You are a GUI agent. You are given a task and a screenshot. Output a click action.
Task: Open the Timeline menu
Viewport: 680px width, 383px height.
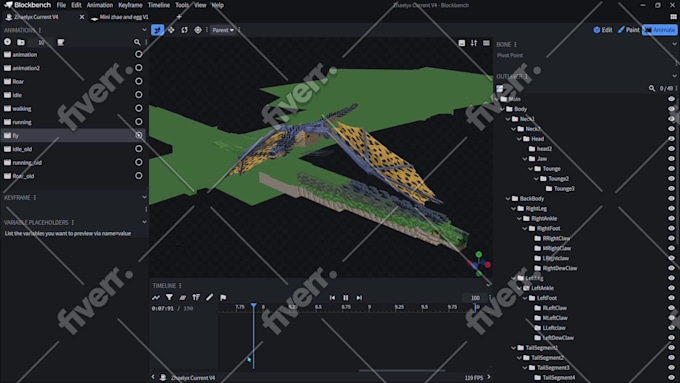(159, 5)
